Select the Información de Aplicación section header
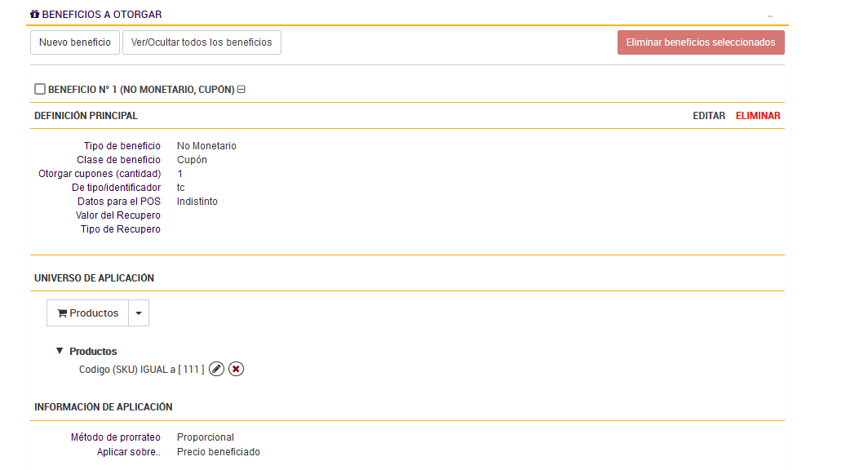The height and width of the screenshot is (470, 868). point(104,407)
